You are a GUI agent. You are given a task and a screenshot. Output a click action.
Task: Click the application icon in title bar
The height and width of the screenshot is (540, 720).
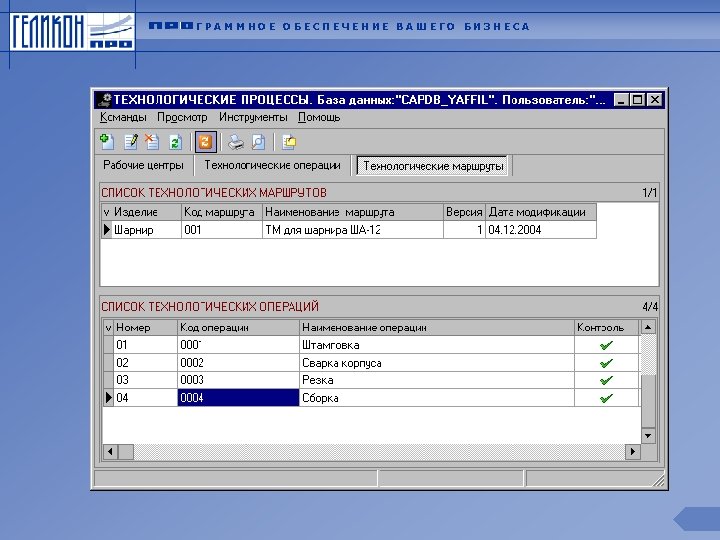coord(105,100)
